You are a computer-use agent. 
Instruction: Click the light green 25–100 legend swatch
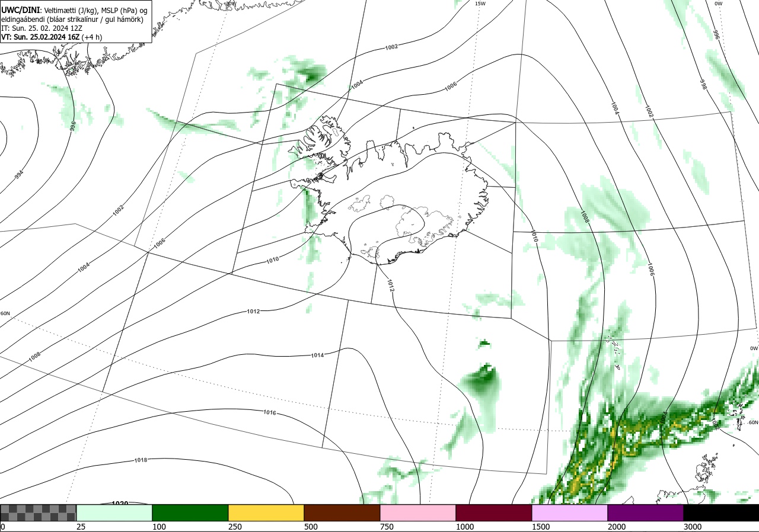[114, 512]
